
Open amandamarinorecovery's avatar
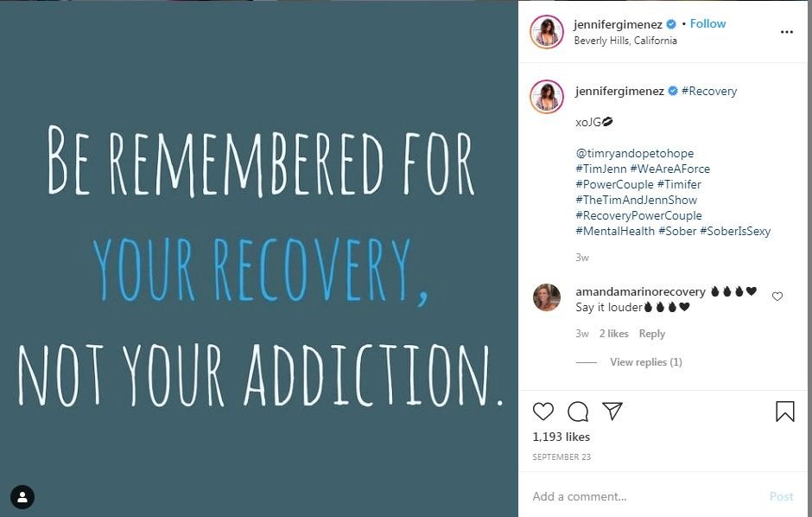coord(546,297)
